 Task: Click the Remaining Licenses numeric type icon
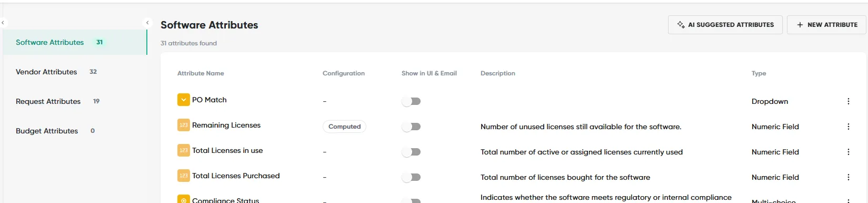point(183,125)
